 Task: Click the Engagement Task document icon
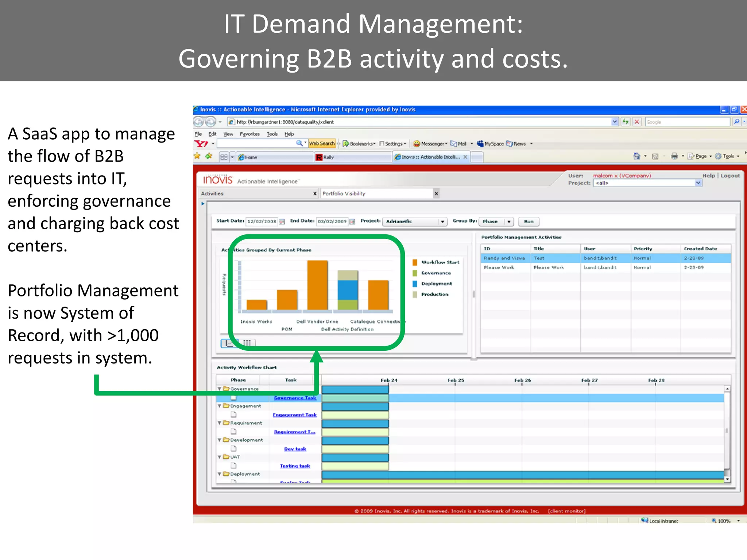(233, 415)
